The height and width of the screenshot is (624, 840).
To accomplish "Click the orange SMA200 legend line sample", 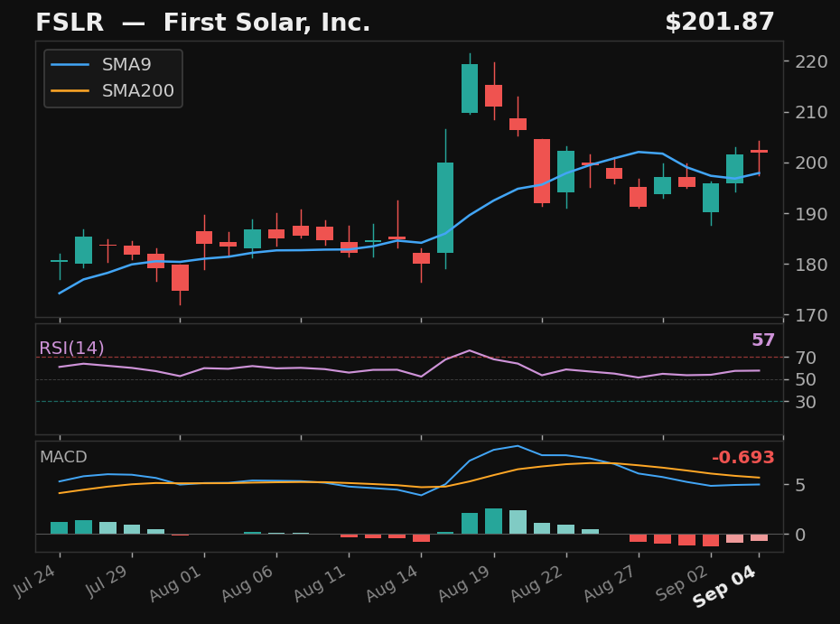I will [70, 91].
